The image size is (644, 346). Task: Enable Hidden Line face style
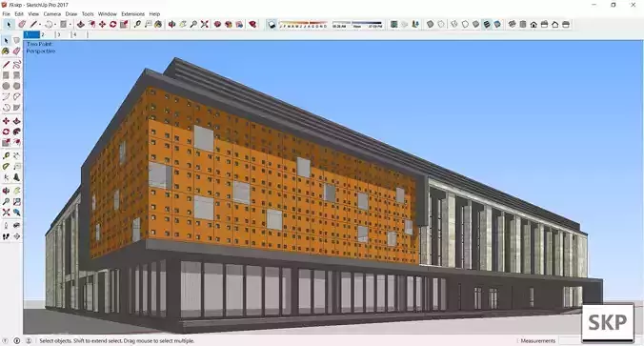click(465, 24)
